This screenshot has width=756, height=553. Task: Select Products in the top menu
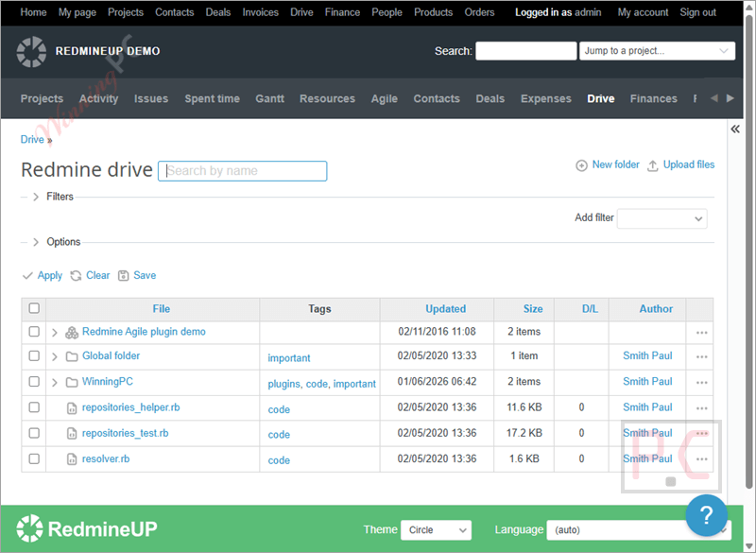[x=433, y=12]
